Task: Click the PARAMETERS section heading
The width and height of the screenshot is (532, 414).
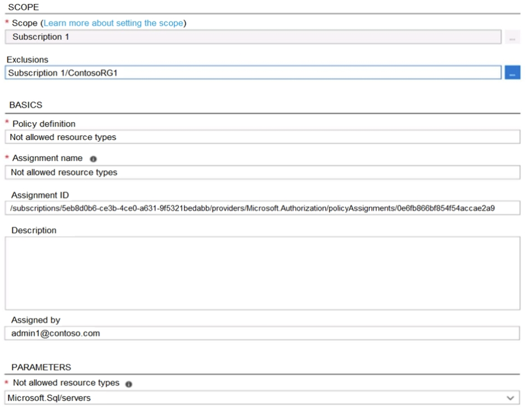Action: pyautogui.click(x=42, y=367)
